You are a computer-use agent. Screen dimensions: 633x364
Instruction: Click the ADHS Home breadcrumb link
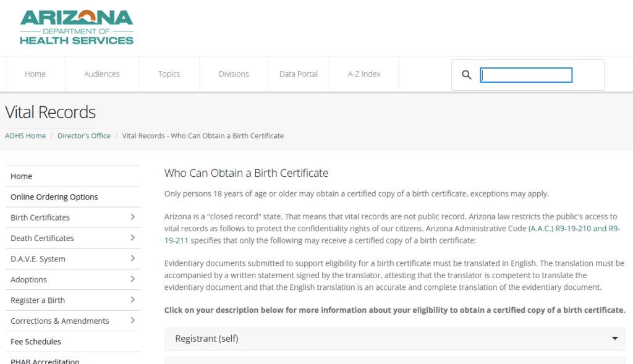click(x=25, y=135)
